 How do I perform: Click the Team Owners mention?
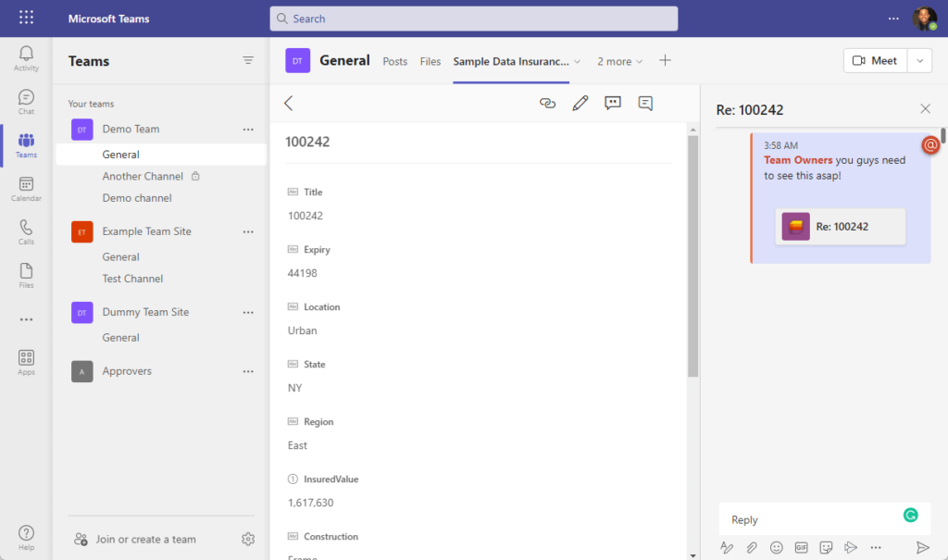[798, 160]
